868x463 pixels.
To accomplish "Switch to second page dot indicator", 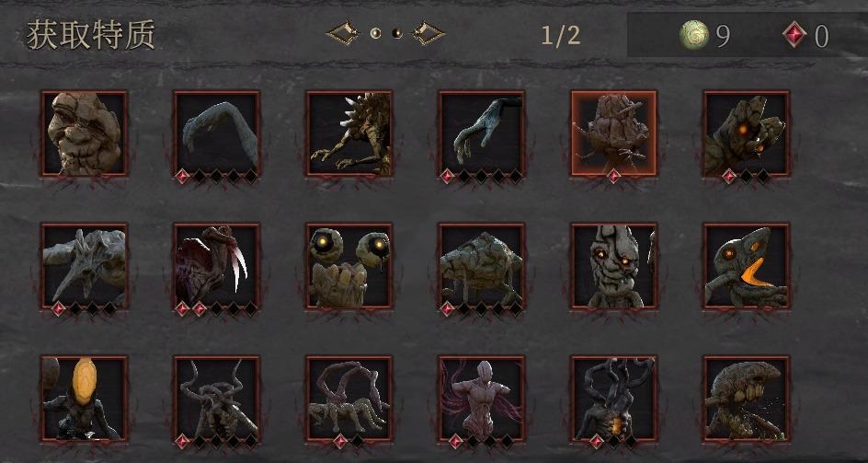I will (396, 33).
